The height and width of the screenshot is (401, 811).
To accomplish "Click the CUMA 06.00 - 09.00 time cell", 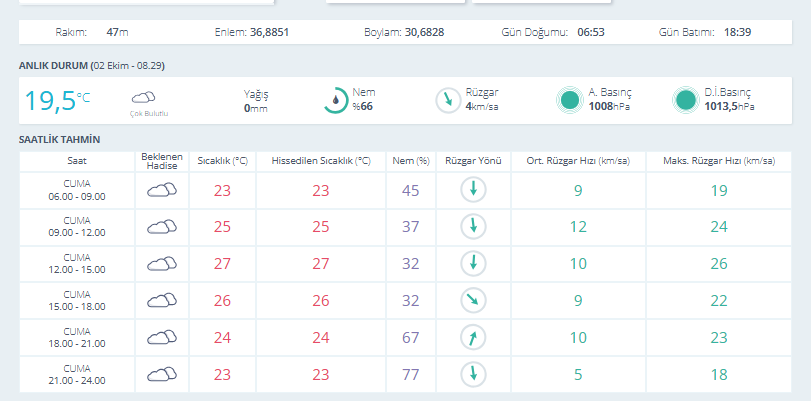I will [77, 190].
